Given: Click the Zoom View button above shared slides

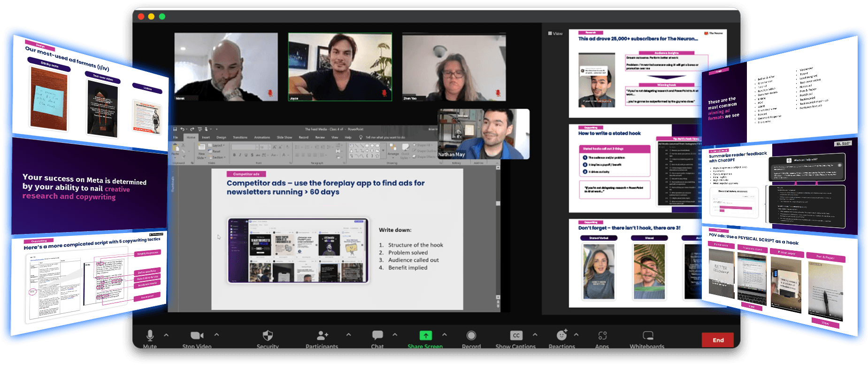Looking at the screenshot, I should [555, 33].
